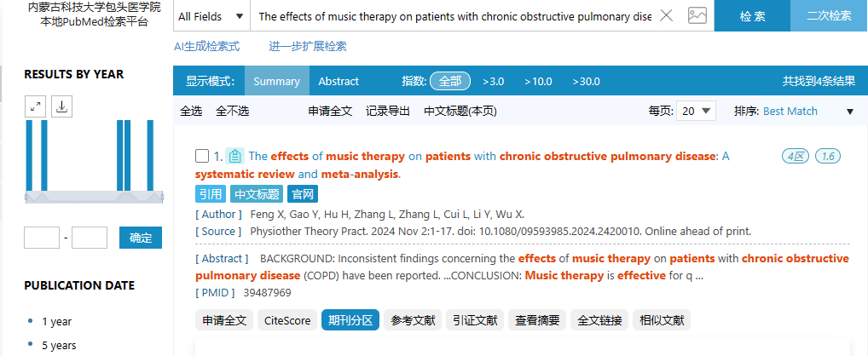Switch to Abstract display mode
Screen dimensions: 868x356
339,81
